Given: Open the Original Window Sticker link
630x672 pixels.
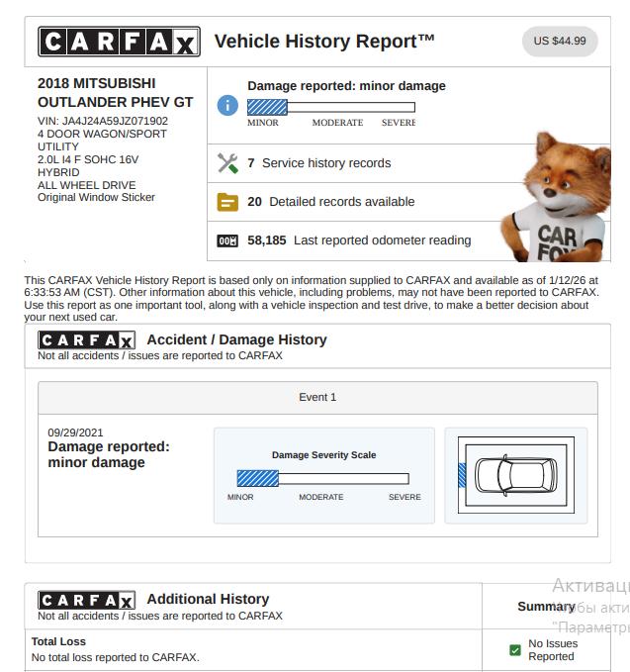Looking at the screenshot, I should coord(96,197).
